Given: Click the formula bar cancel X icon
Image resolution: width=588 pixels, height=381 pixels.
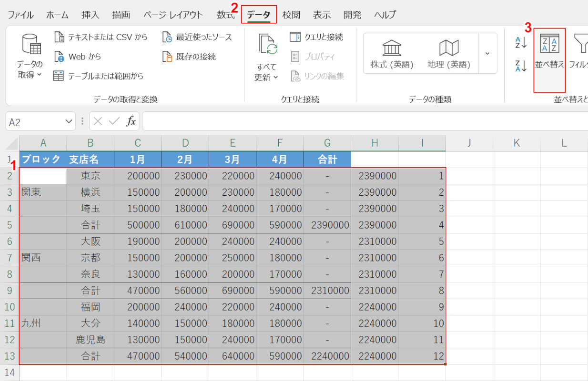Looking at the screenshot, I should (x=98, y=121).
